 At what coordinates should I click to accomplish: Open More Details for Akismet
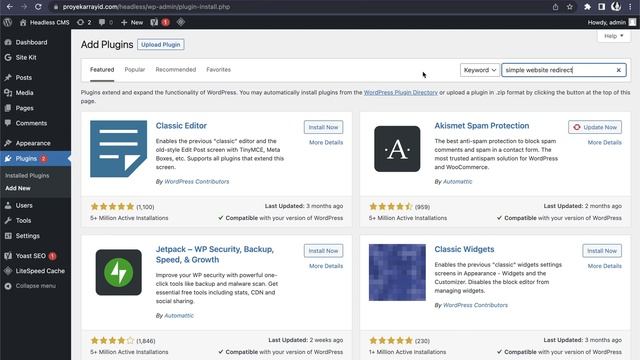[604, 142]
